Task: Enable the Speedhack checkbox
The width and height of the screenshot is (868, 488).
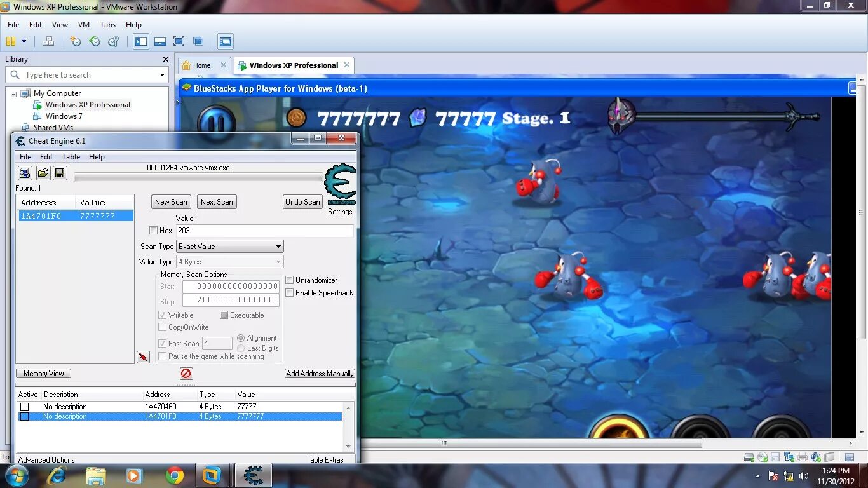Action: point(290,293)
